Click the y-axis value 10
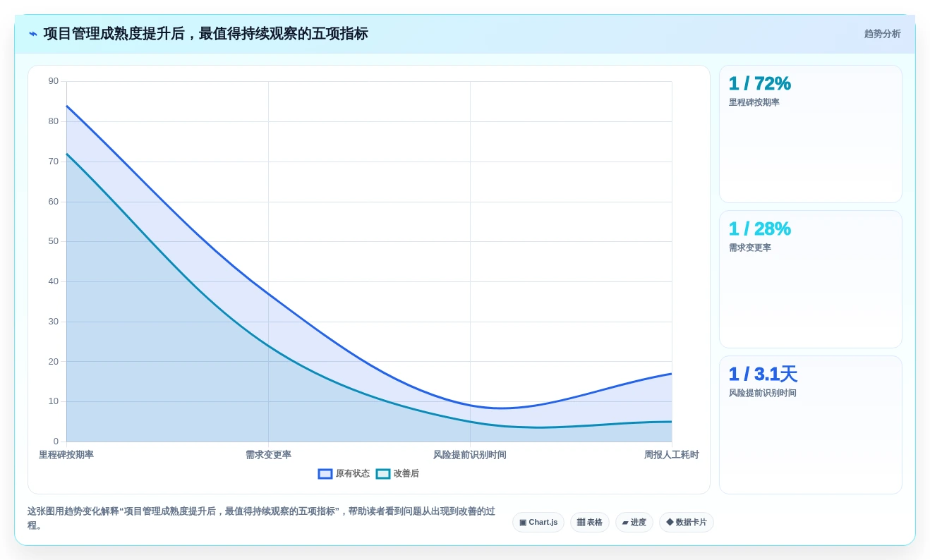This screenshot has width=930, height=560. [x=54, y=401]
